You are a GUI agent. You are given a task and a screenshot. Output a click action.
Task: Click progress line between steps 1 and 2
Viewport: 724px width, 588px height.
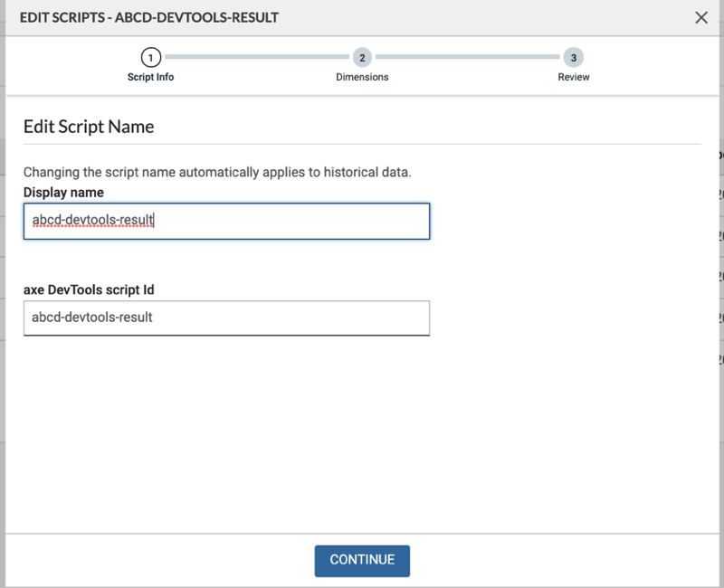(x=256, y=57)
